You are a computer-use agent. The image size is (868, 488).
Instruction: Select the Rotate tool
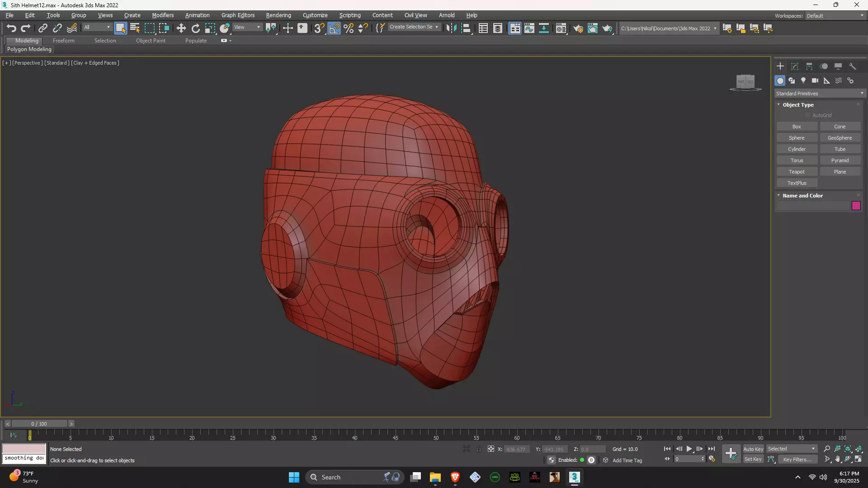[195, 28]
